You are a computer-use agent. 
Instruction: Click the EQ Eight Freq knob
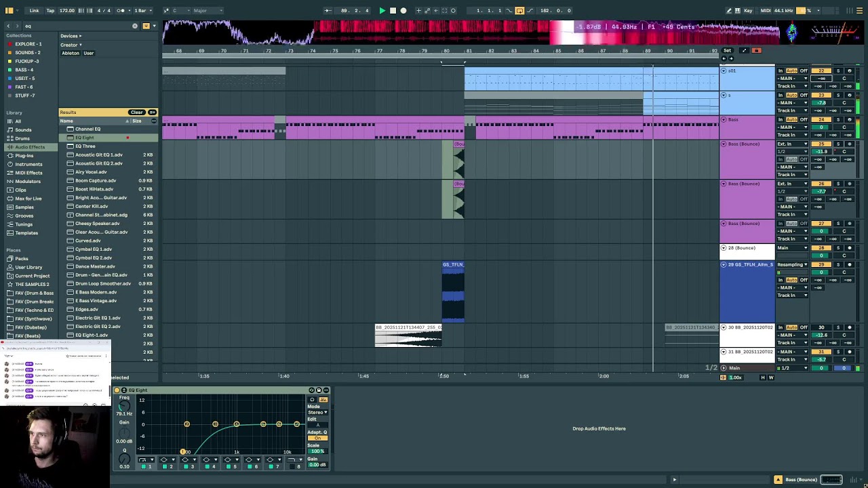(124, 406)
